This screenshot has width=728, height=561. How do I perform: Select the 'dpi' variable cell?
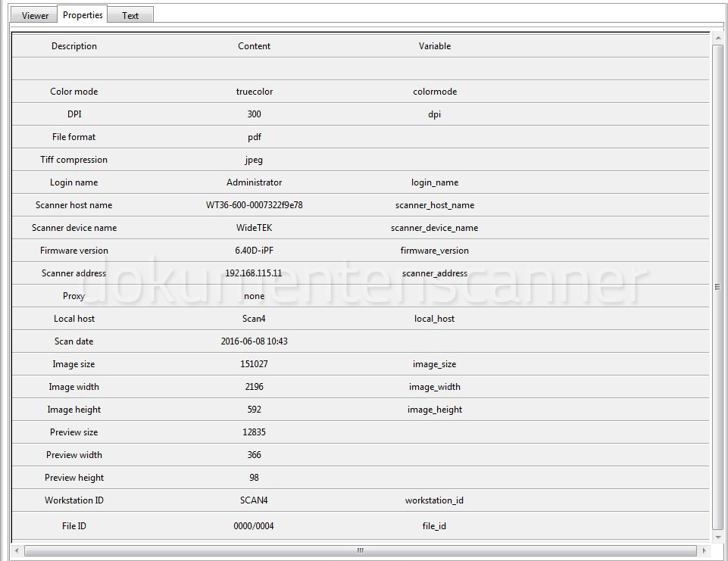435,114
